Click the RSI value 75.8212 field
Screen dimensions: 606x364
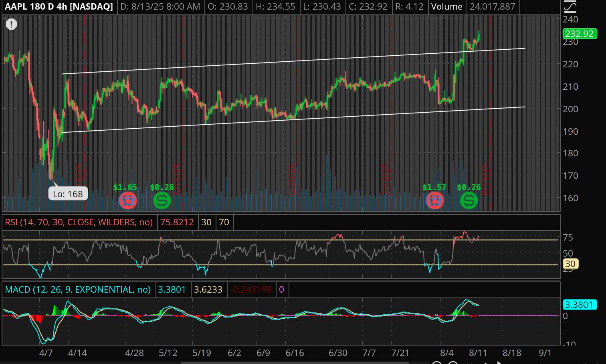[x=177, y=222]
